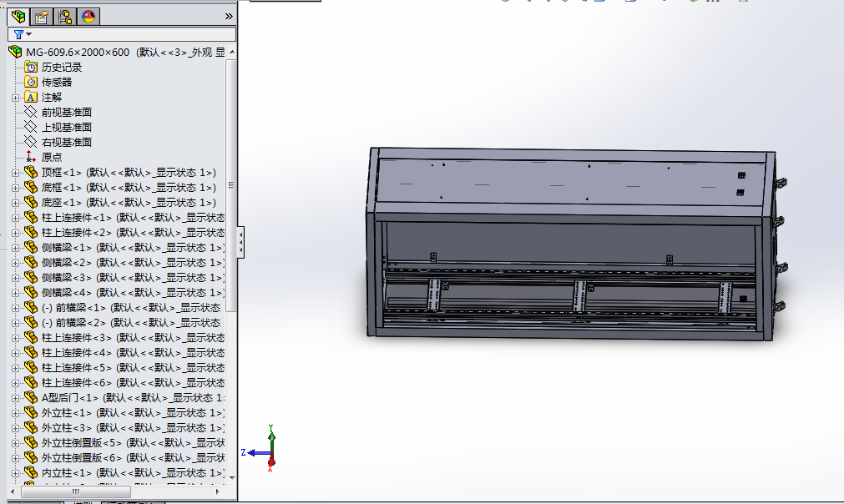
Task: Expand the 柱上连接件<1> tree node
Action: point(15,218)
